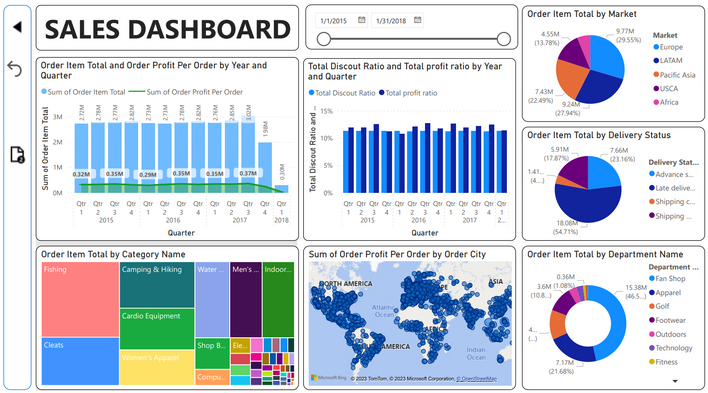Click the 7.66M advance shipping pie slice
The height and width of the screenshot is (393, 708).
pos(604,172)
